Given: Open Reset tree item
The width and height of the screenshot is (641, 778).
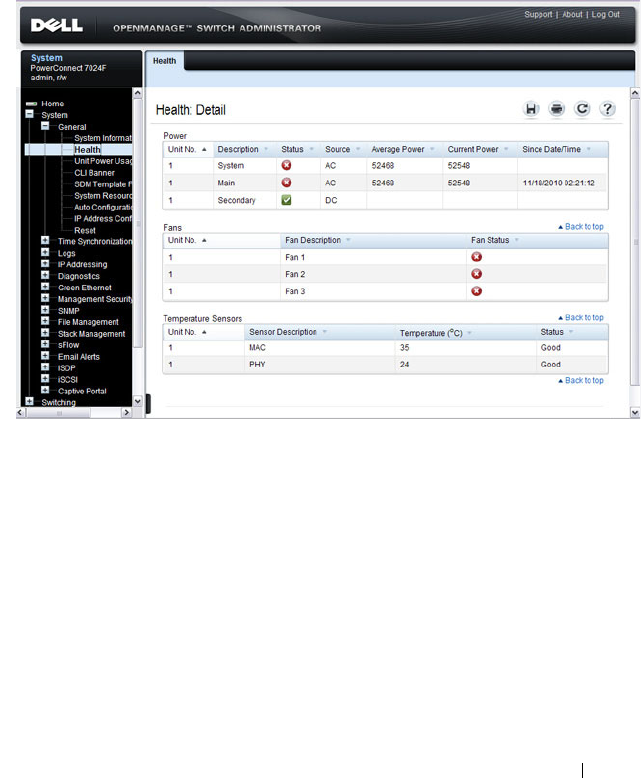Looking at the screenshot, I should 85,230.
